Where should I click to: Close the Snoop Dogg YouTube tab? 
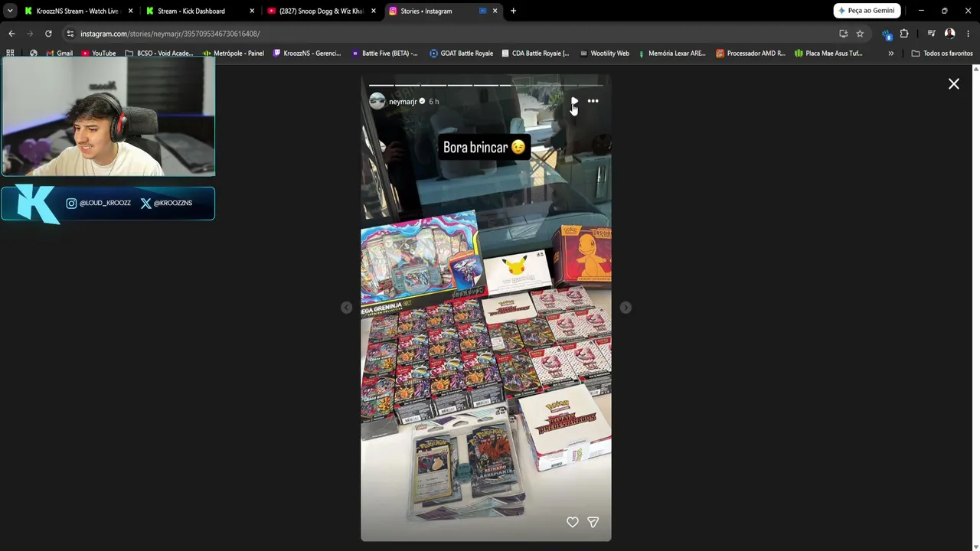[x=374, y=11]
